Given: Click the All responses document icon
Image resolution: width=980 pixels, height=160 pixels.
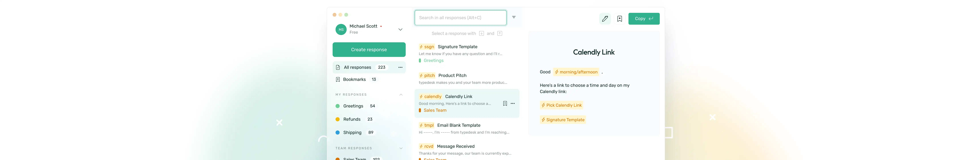Looking at the screenshot, I should point(338,67).
